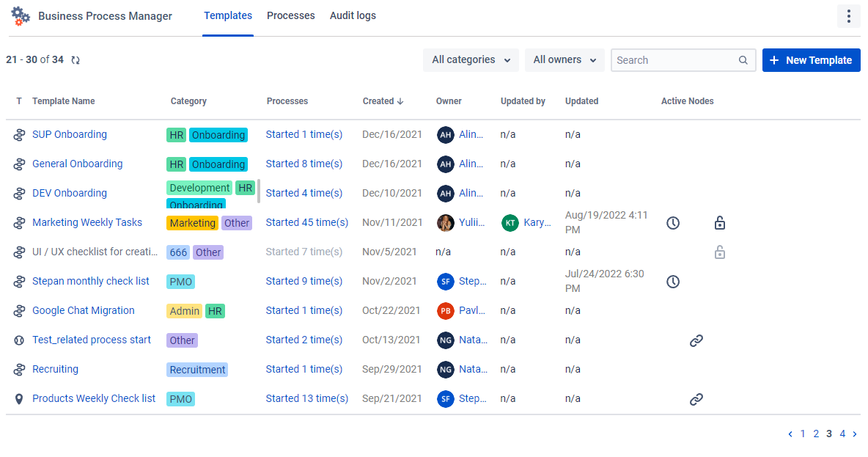Click the chain icon next to SUP Onboarding
The image size is (868, 457).
pyautogui.click(x=19, y=134)
